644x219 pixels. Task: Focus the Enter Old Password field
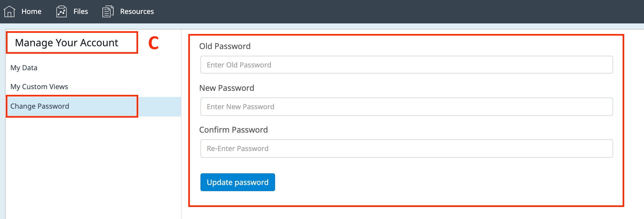[x=407, y=65]
